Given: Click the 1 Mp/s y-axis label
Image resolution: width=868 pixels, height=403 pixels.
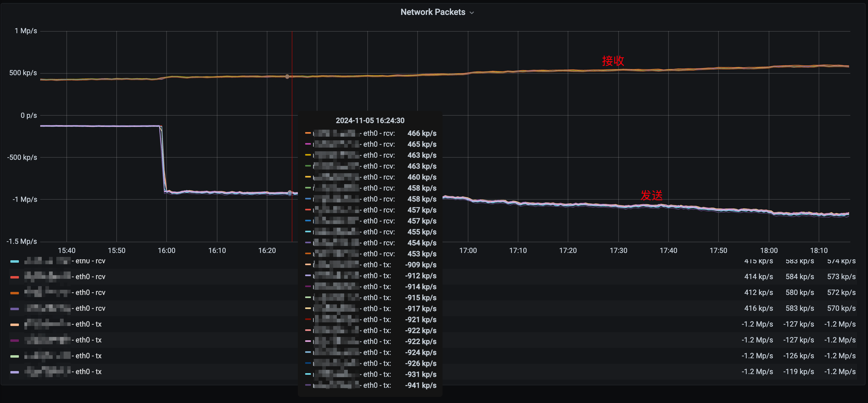Looking at the screenshot, I should coord(26,31).
